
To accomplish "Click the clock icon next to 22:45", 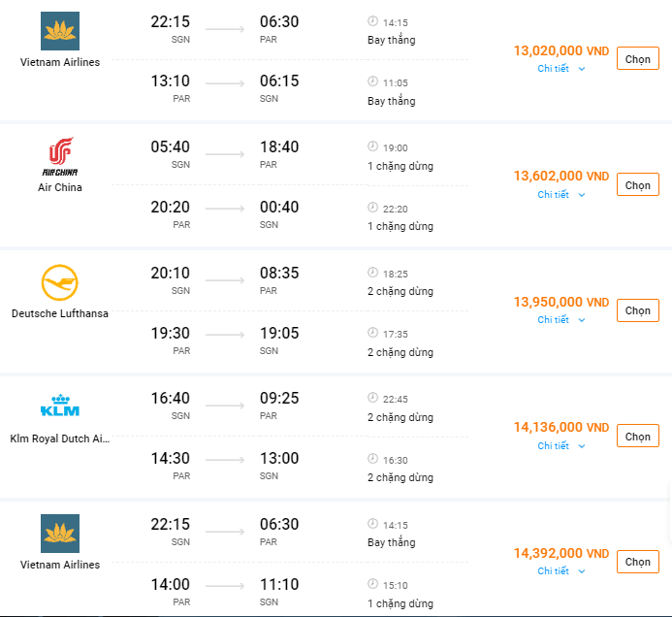I will click(372, 398).
